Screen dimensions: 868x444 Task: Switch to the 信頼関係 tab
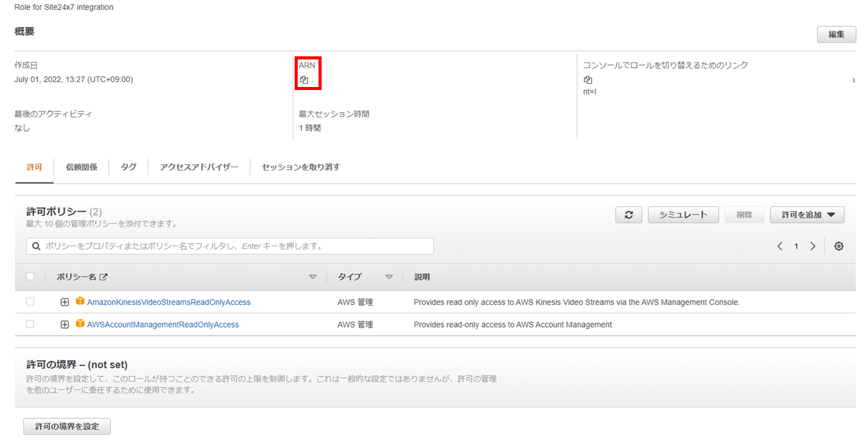coord(81,167)
